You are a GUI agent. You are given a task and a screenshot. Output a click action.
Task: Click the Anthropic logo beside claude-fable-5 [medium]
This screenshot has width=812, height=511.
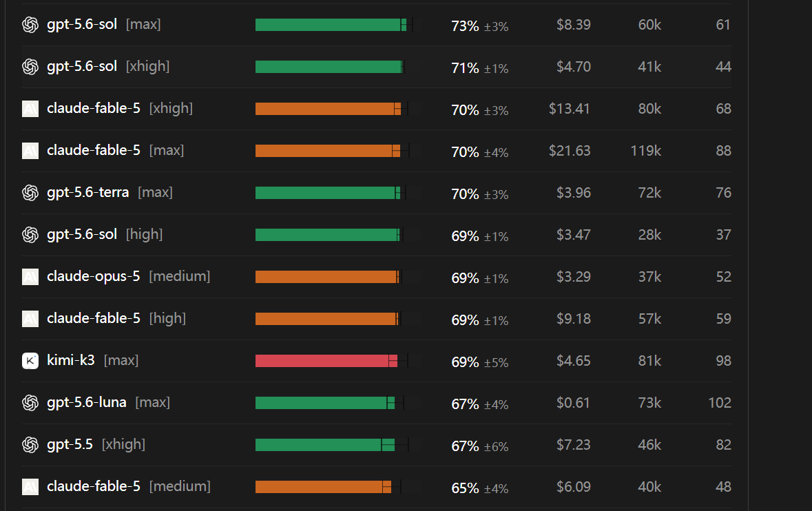30,487
